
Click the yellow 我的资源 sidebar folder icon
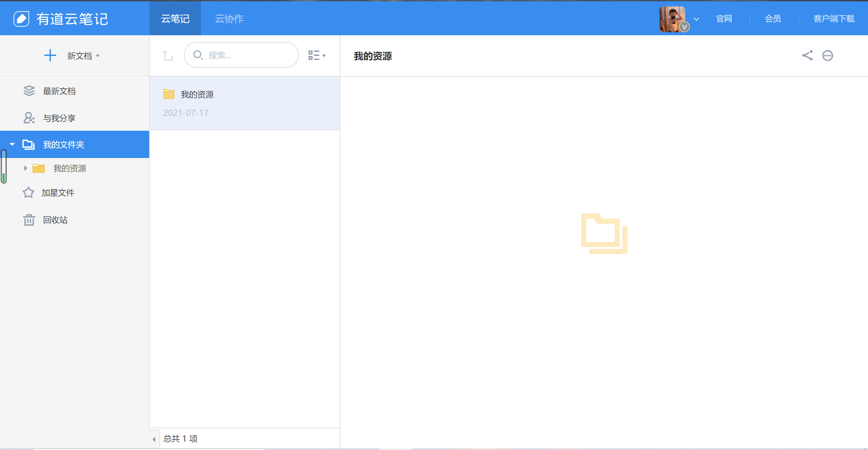pos(39,168)
